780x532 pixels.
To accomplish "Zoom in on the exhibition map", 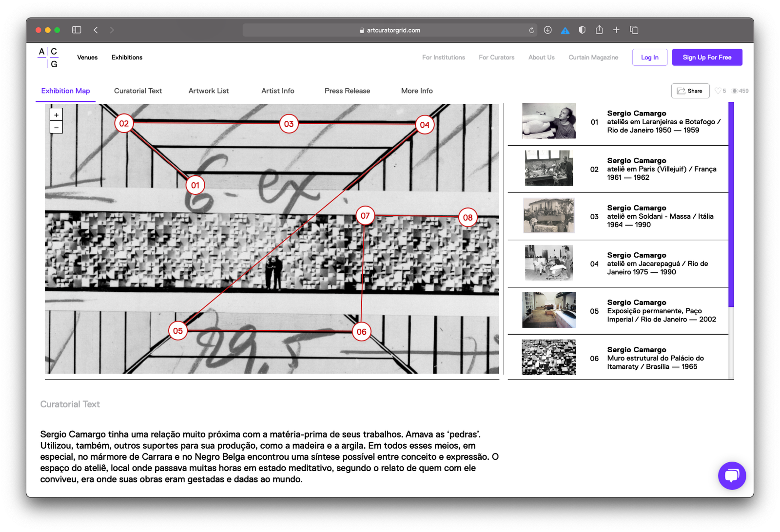I will [x=57, y=115].
